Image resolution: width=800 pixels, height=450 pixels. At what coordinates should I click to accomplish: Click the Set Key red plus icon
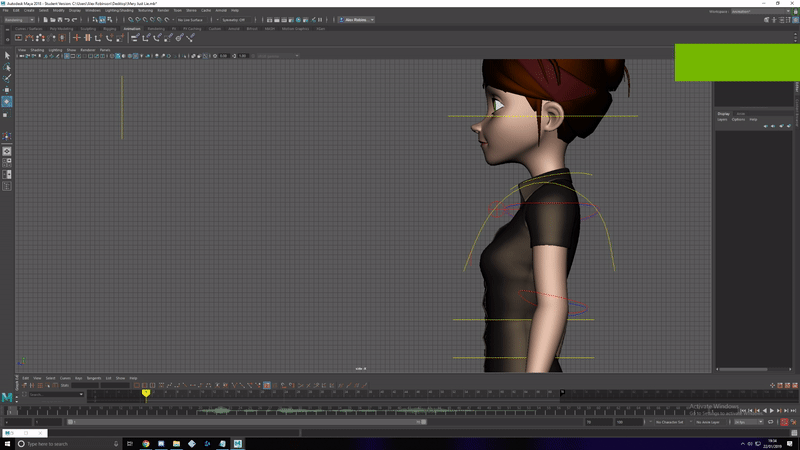click(x=77, y=37)
